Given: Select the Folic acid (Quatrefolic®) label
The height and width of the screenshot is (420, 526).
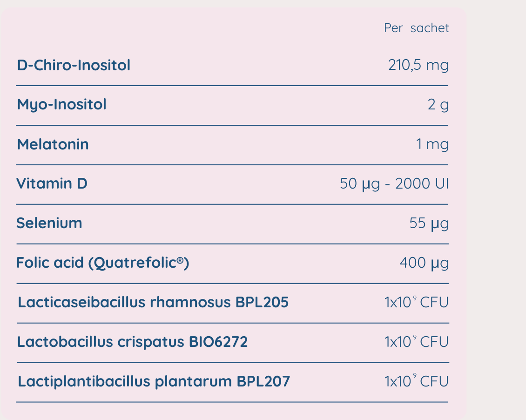Looking at the screenshot, I should [102, 263].
